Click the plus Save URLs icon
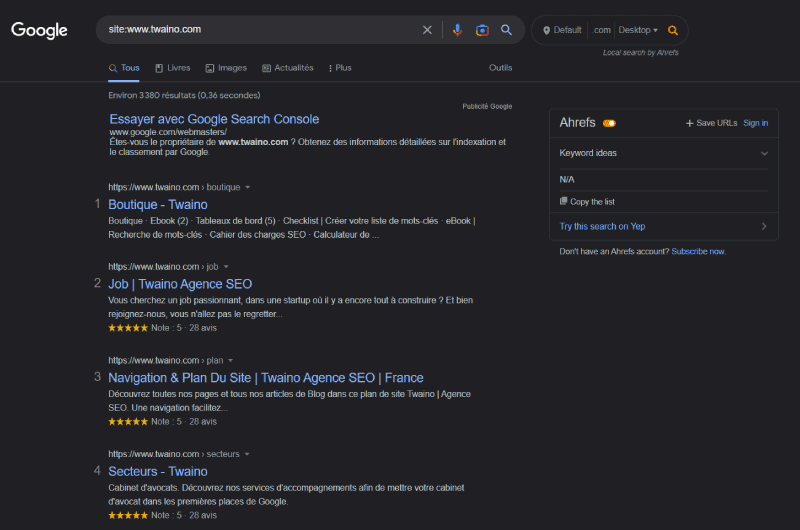 pyautogui.click(x=689, y=123)
